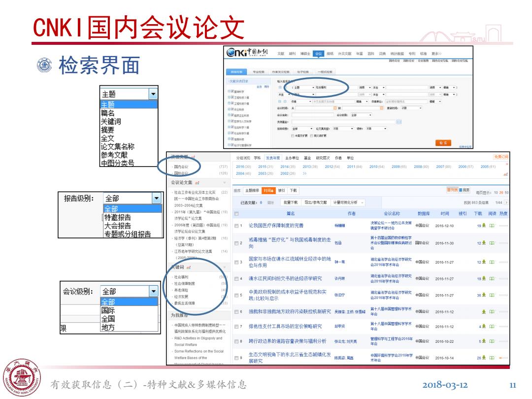
Task: Click the 导出/参考文献 button
Action: [315, 202]
